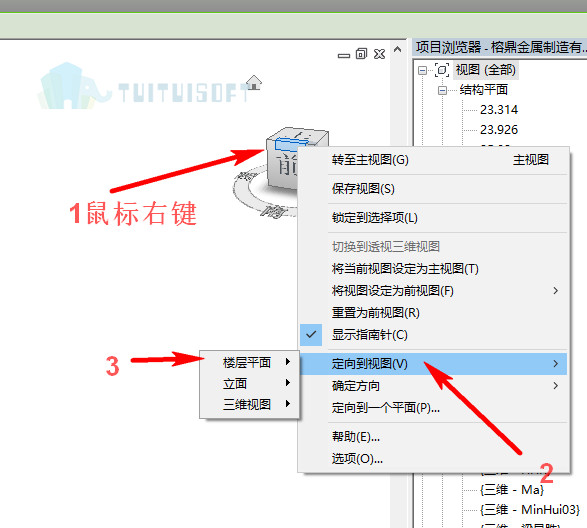Collapse the 结构平面 tree node
Image resolution: width=587 pixels, height=528 pixels.
(x=442, y=90)
